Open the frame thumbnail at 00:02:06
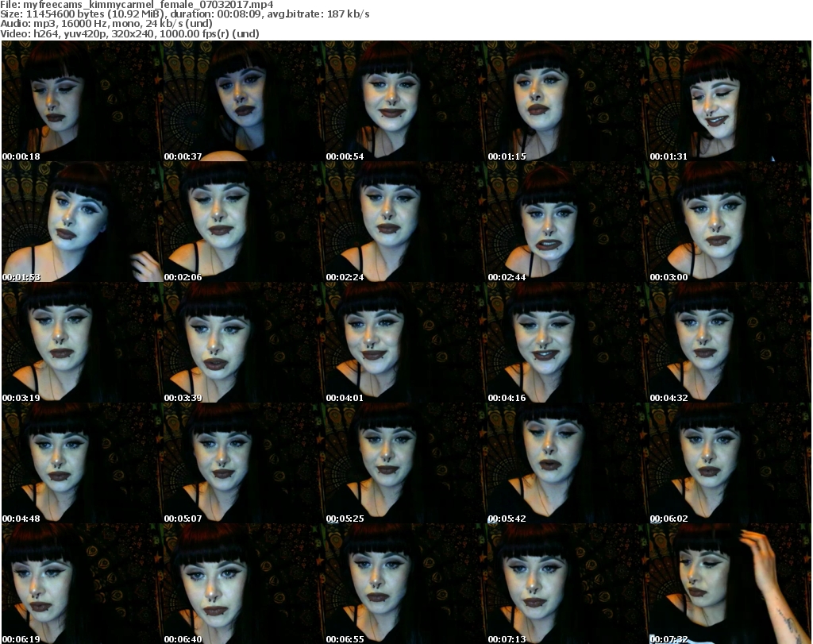Viewport: 813px width, 644px height. (x=245, y=222)
